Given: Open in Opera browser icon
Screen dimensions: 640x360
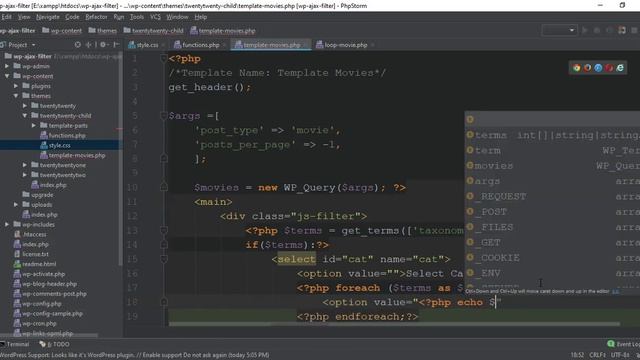Looking at the screenshot, I should point(609,68).
